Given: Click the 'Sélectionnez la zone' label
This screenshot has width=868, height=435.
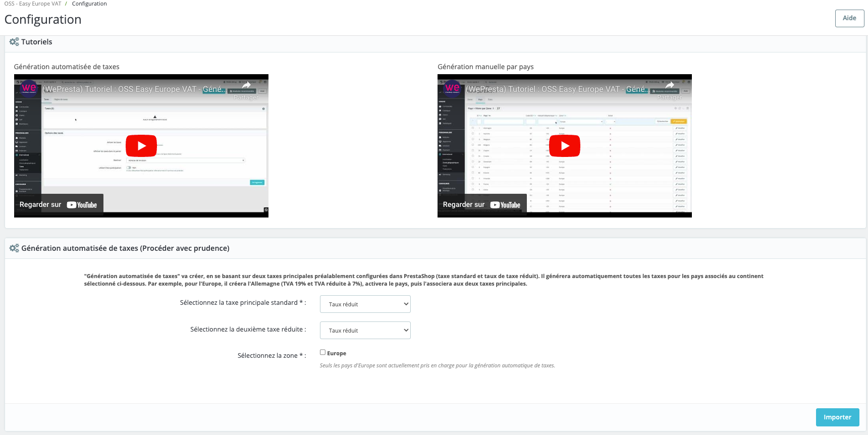Looking at the screenshot, I should [272, 356].
